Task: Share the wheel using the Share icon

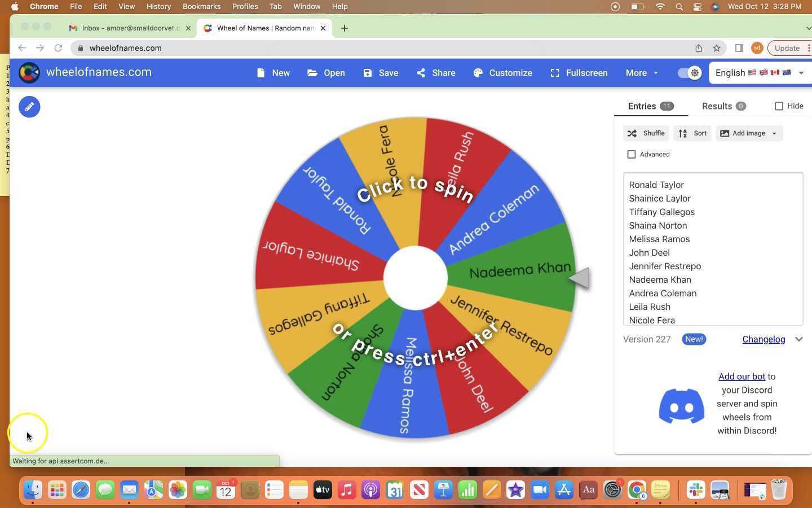Action: click(x=435, y=73)
